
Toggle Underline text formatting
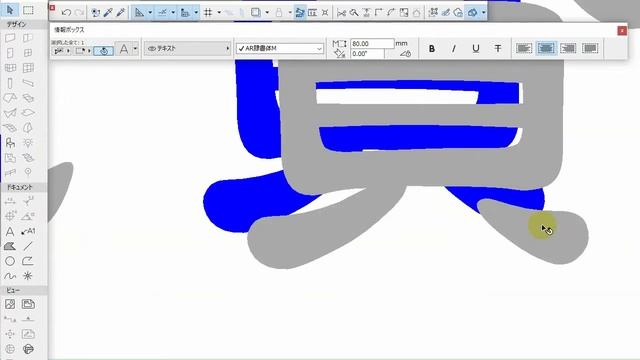click(x=476, y=49)
